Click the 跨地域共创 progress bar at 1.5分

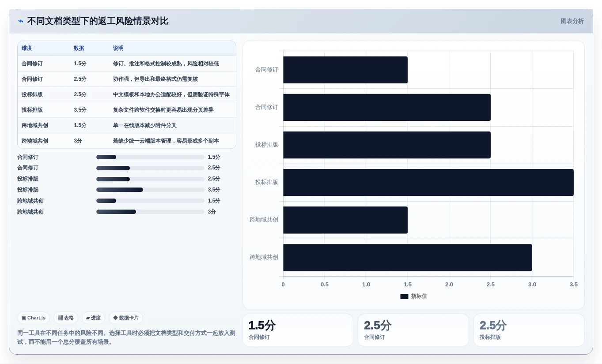[x=150, y=201]
